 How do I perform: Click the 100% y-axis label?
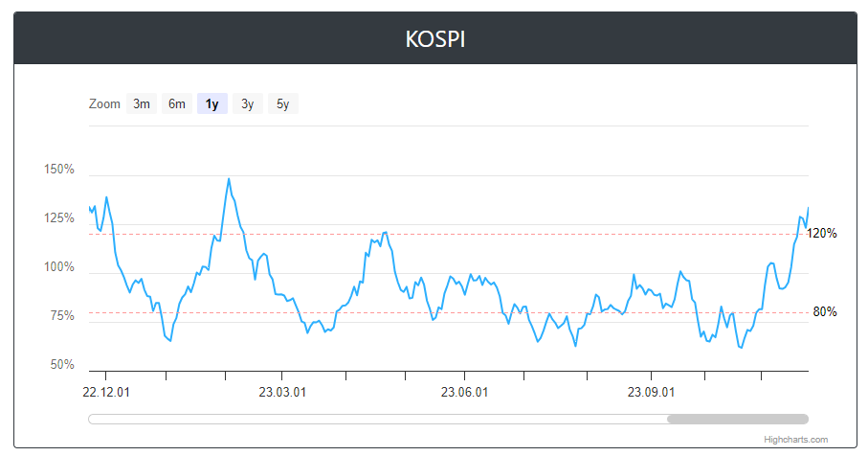click(58, 267)
